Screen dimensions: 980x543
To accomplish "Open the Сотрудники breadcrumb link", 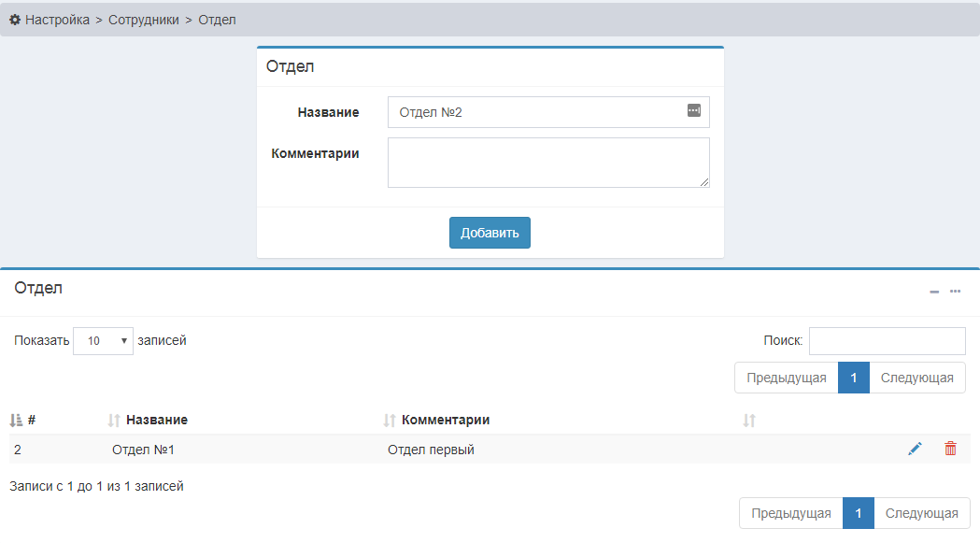I will [143, 20].
